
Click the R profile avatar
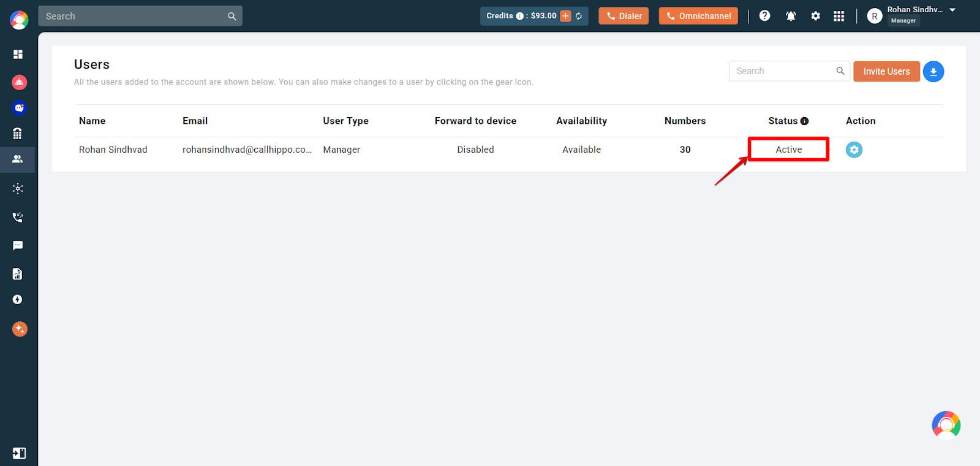click(875, 17)
